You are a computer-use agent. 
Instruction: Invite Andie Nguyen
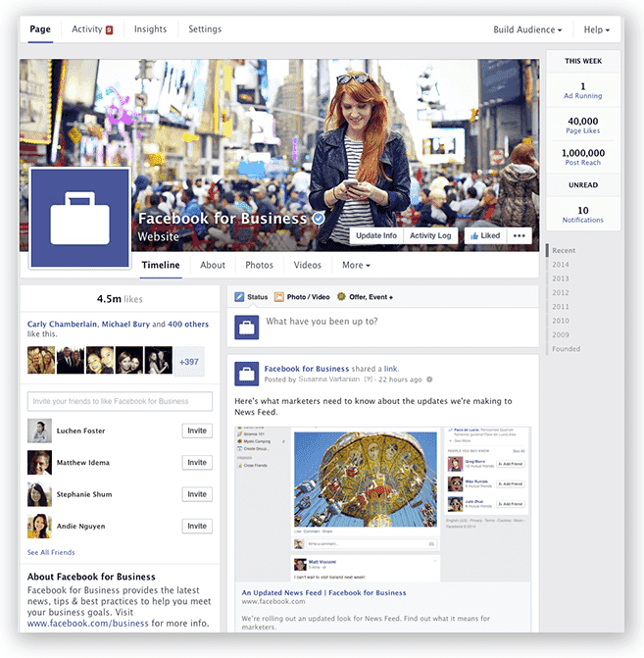pos(197,527)
